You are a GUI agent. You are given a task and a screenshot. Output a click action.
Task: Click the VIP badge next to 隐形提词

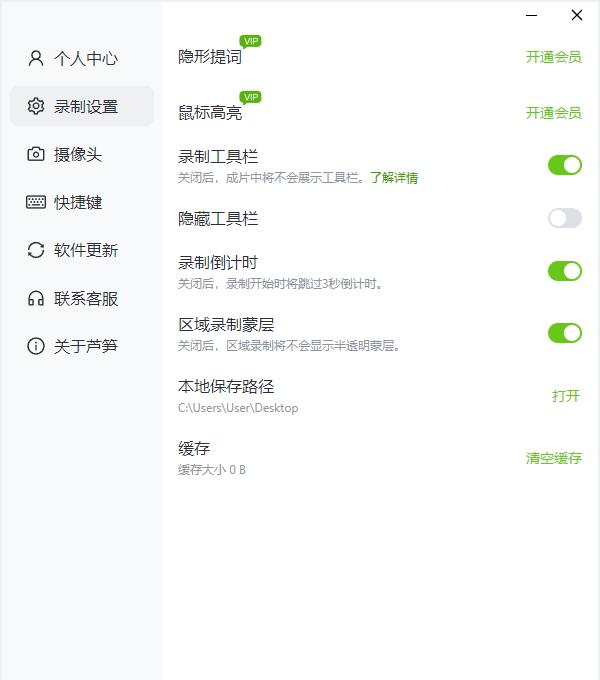251,41
